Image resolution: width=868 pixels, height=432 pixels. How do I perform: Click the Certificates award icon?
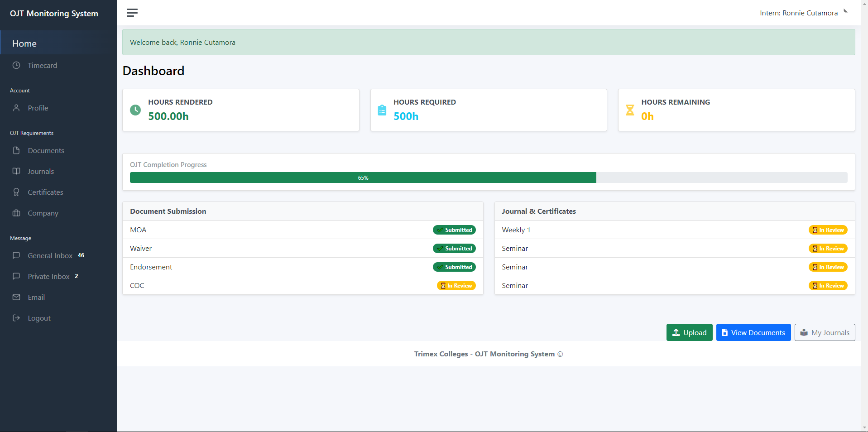16,192
